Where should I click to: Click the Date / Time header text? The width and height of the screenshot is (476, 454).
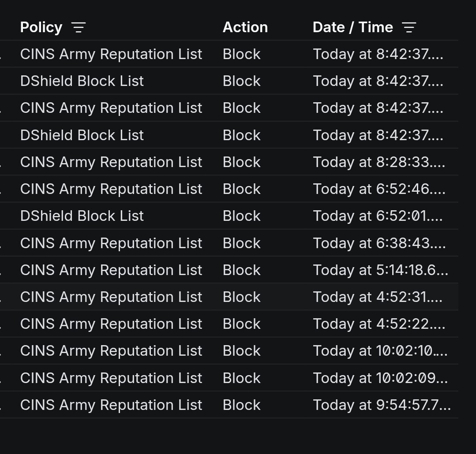[352, 27]
